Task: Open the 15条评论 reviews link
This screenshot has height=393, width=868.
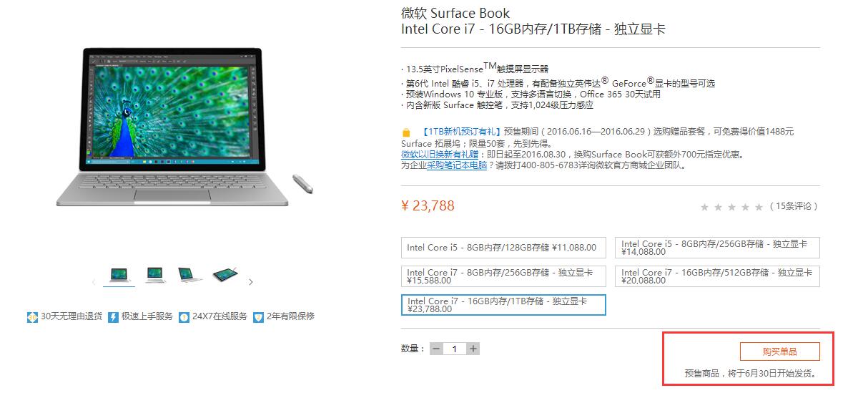Action: [x=794, y=206]
